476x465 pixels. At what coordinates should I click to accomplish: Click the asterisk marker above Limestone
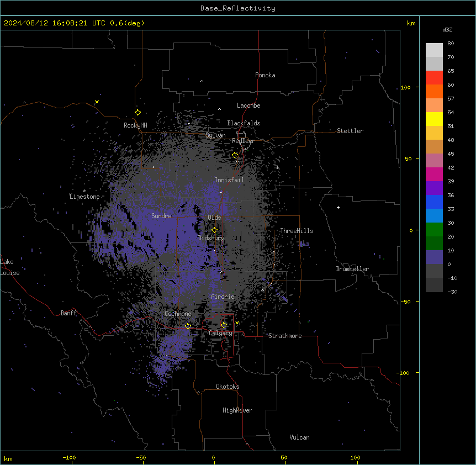pyautogui.click(x=84, y=191)
